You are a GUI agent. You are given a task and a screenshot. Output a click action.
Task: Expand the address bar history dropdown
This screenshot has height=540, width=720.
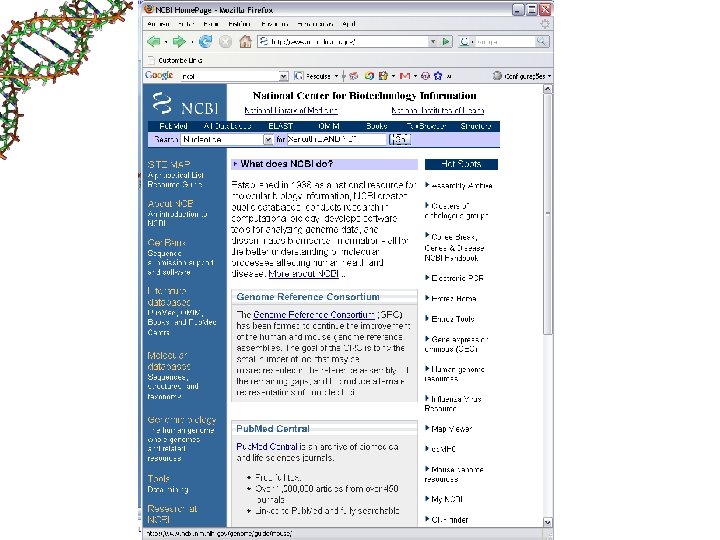(433, 41)
